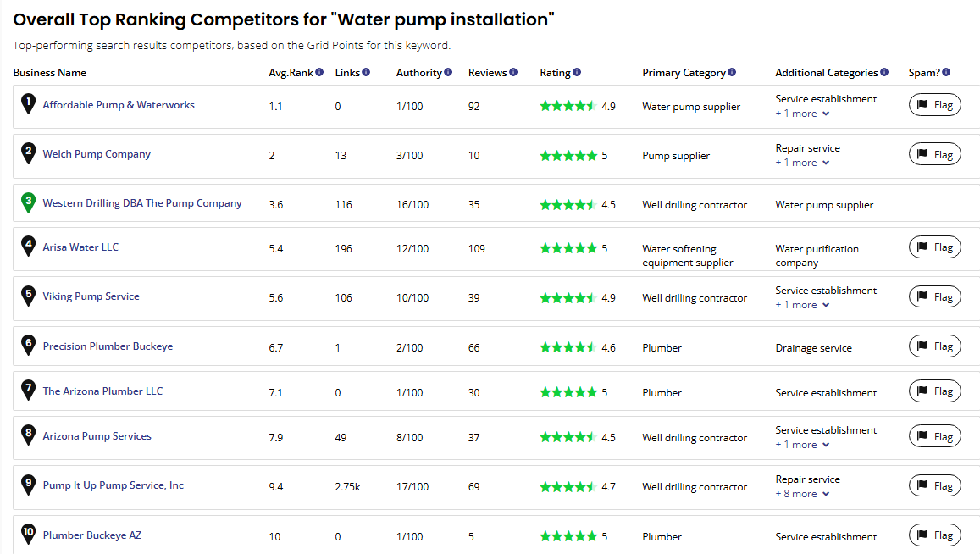The width and height of the screenshot is (980, 554).
Task: Click the Rating column info icon
Action: tap(577, 72)
